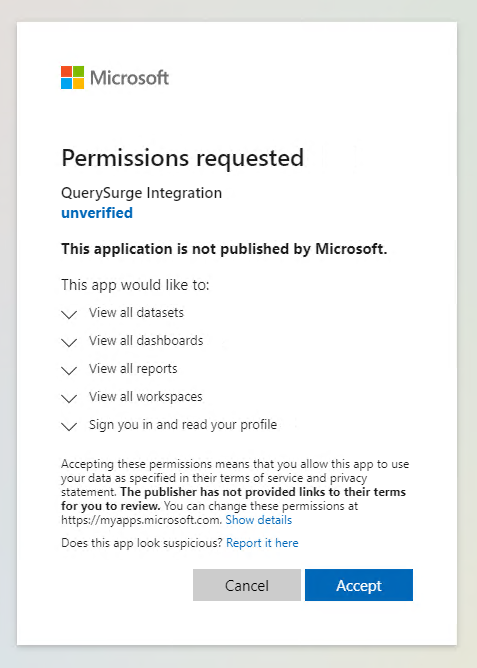
Task: Click the "View all reports" permission label
Action: (x=133, y=369)
